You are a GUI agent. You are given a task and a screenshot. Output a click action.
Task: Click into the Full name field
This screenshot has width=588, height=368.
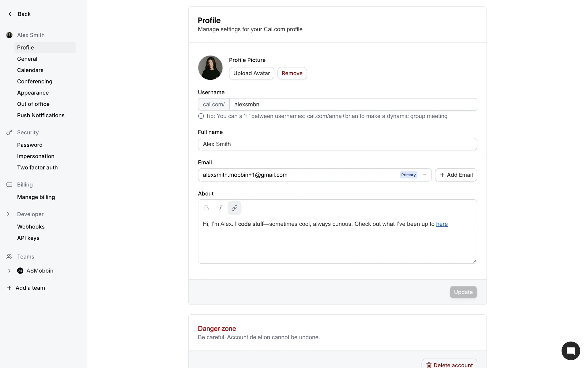tap(337, 144)
